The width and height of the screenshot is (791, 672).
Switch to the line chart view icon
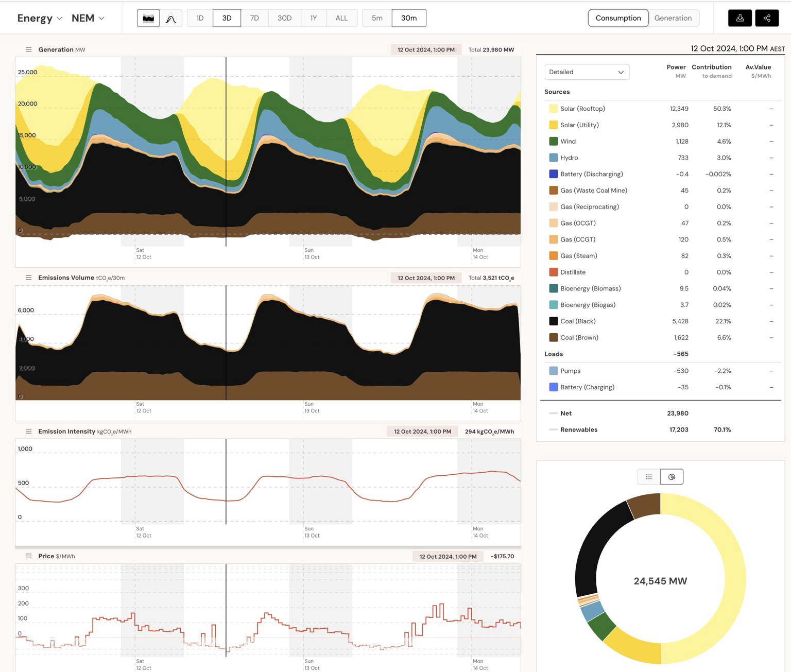[x=171, y=18]
